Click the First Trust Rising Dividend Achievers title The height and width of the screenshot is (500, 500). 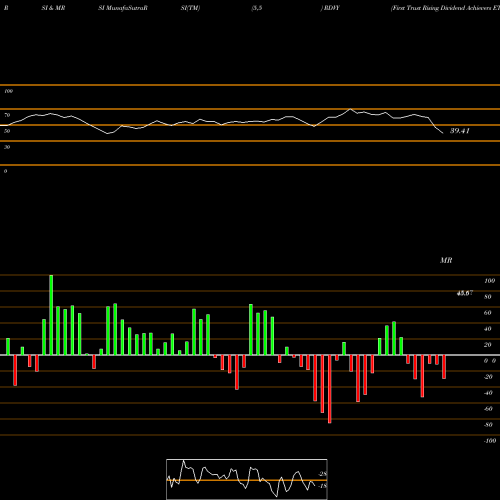[446, 8]
